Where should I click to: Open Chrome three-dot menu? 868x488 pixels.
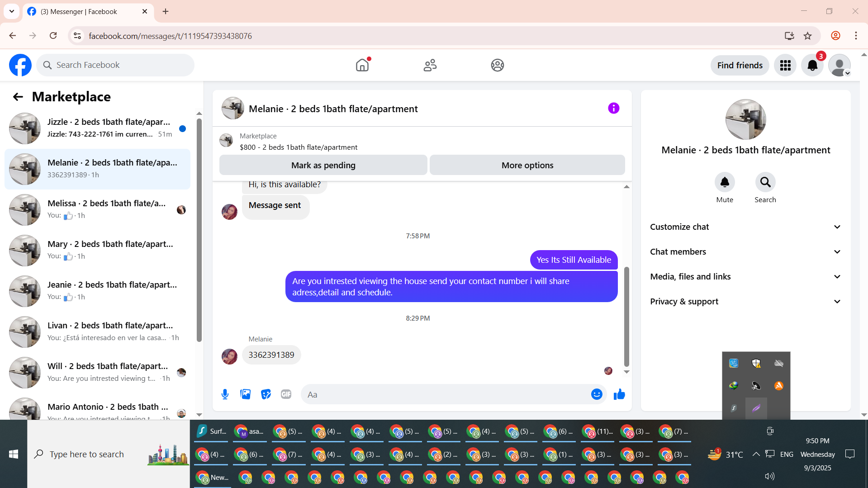[856, 36]
